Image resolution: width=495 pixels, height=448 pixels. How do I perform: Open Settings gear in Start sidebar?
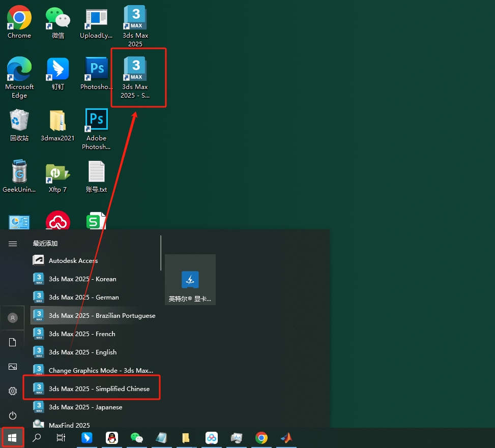pos(13,391)
